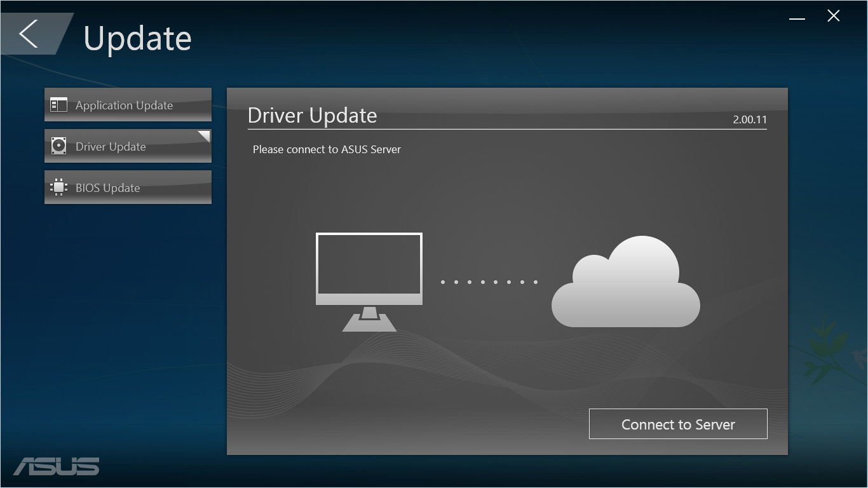Click the Update page title
The width and height of the screenshot is (868, 488).
point(137,39)
